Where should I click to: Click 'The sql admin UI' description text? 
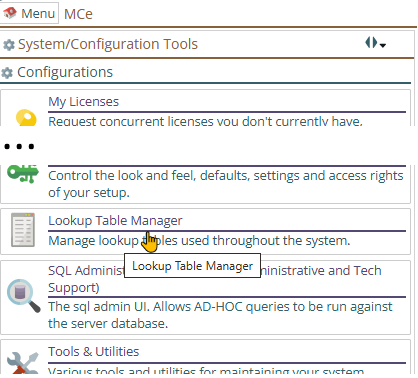coord(220,315)
